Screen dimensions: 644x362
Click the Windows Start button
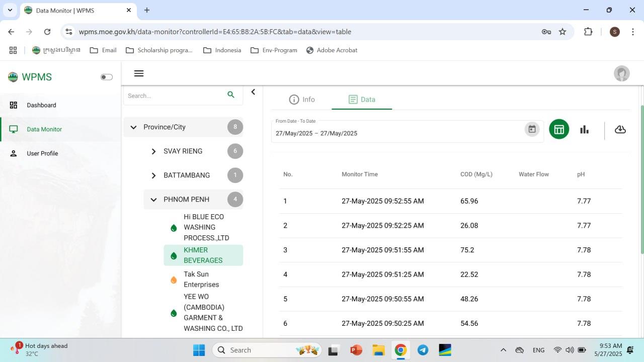pyautogui.click(x=199, y=350)
